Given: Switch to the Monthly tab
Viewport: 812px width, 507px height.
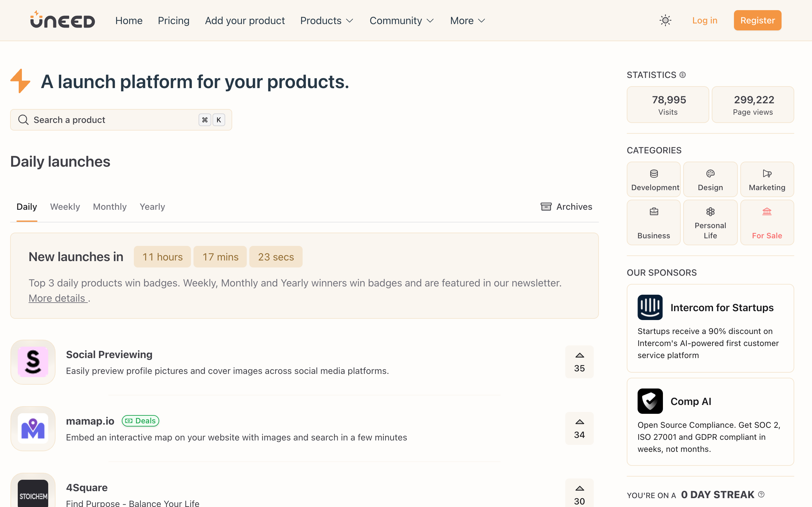Looking at the screenshot, I should (x=110, y=207).
